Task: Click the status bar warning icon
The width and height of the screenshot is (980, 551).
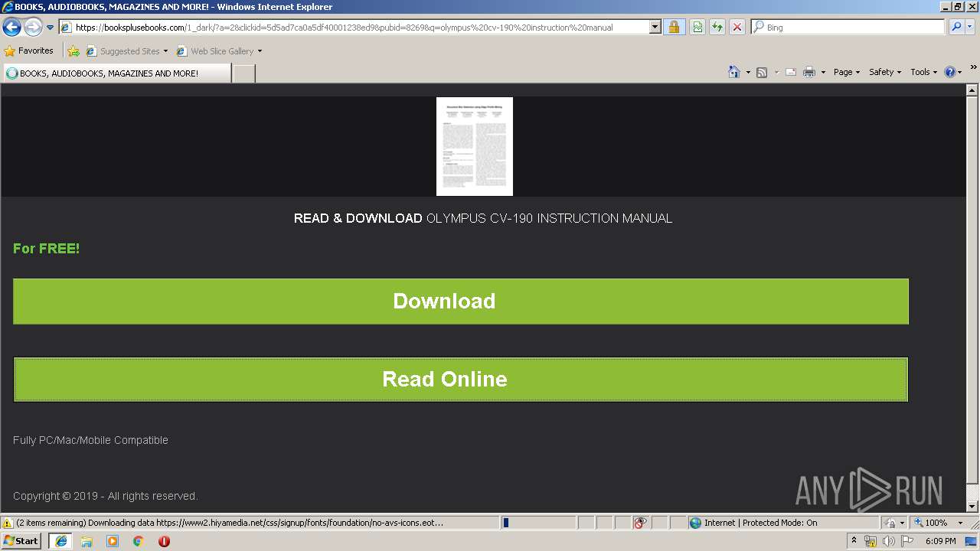Action: click(8, 523)
